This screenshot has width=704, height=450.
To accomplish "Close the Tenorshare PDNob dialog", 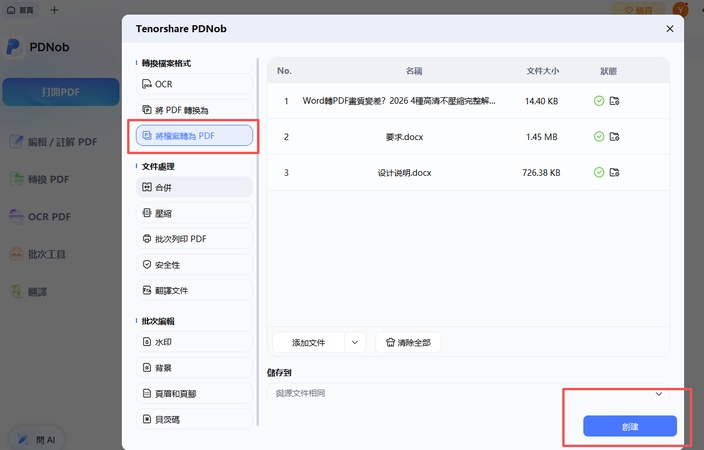I will pos(670,29).
